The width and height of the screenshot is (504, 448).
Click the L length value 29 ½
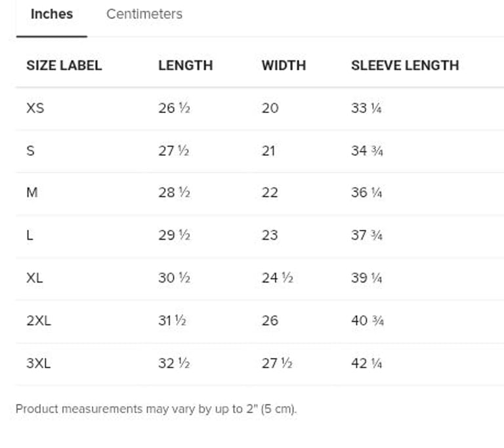point(174,235)
